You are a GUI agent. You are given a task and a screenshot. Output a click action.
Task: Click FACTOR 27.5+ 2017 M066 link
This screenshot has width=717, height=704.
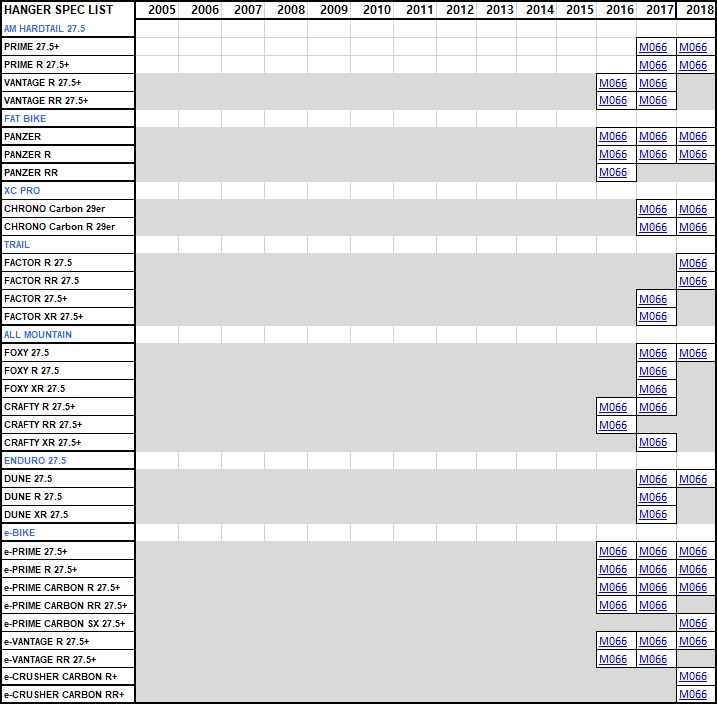click(653, 299)
